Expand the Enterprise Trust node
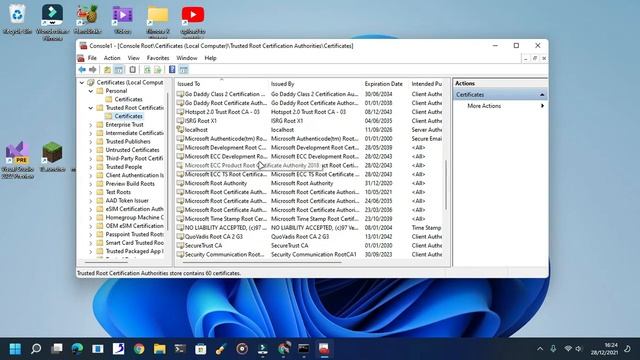The image size is (640, 360). [x=91, y=125]
